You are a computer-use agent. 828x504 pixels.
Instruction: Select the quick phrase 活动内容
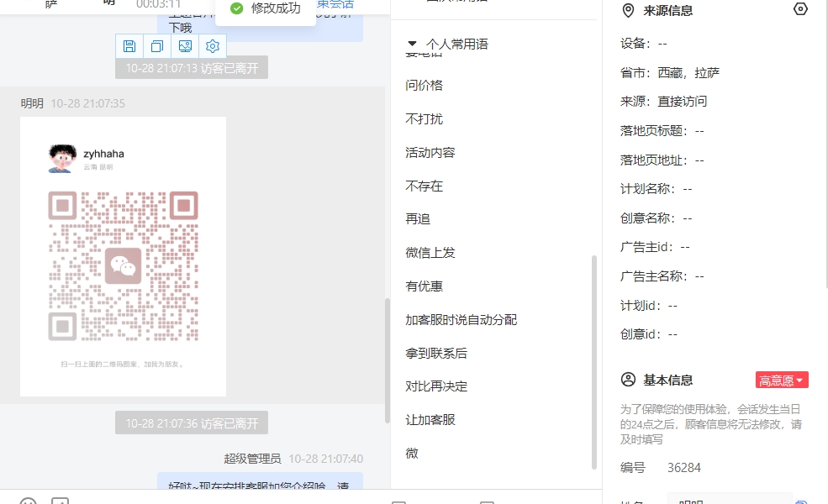click(x=430, y=153)
